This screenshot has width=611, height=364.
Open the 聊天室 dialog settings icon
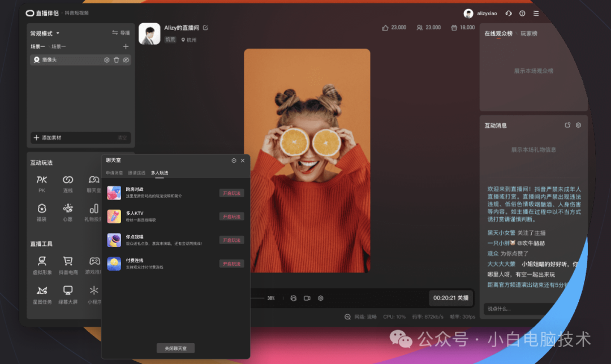(234, 161)
